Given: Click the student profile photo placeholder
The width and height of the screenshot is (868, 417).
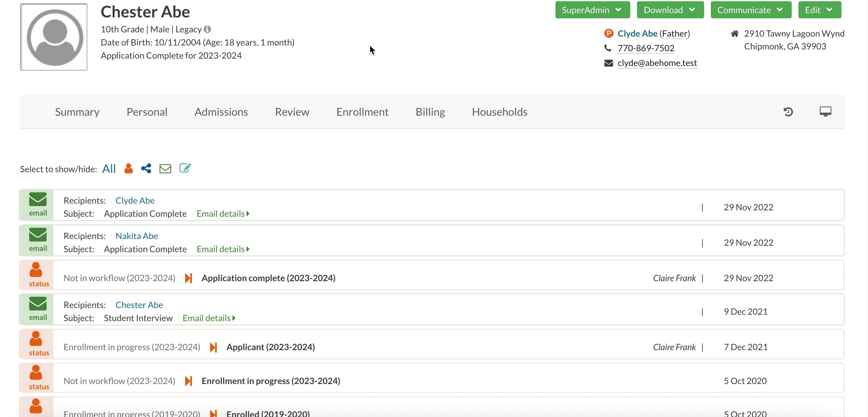Looking at the screenshot, I should tap(54, 37).
